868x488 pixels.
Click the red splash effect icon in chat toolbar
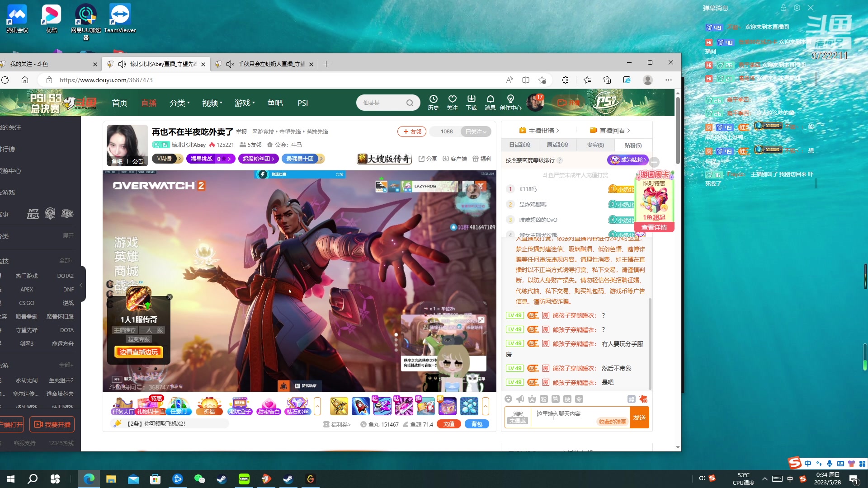(643, 399)
